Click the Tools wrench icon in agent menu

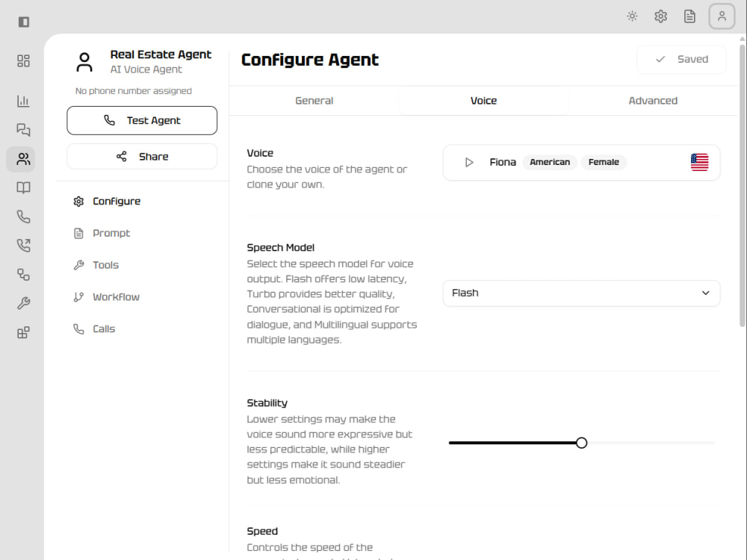point(78,265)
